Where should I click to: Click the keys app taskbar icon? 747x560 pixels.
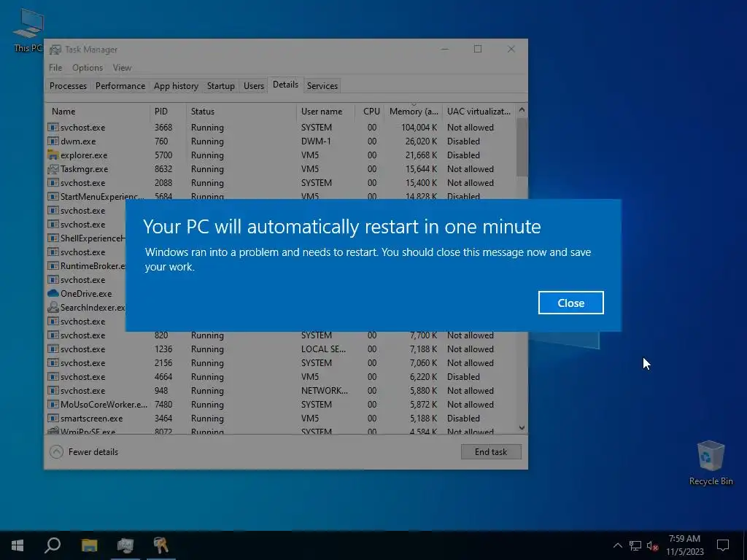161,545
